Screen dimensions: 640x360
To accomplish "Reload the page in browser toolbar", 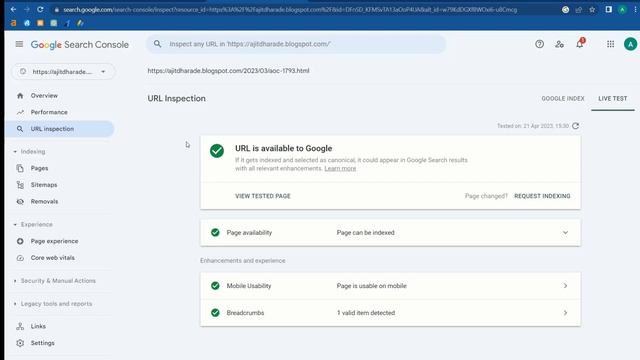I will click(x=40, y=9).
